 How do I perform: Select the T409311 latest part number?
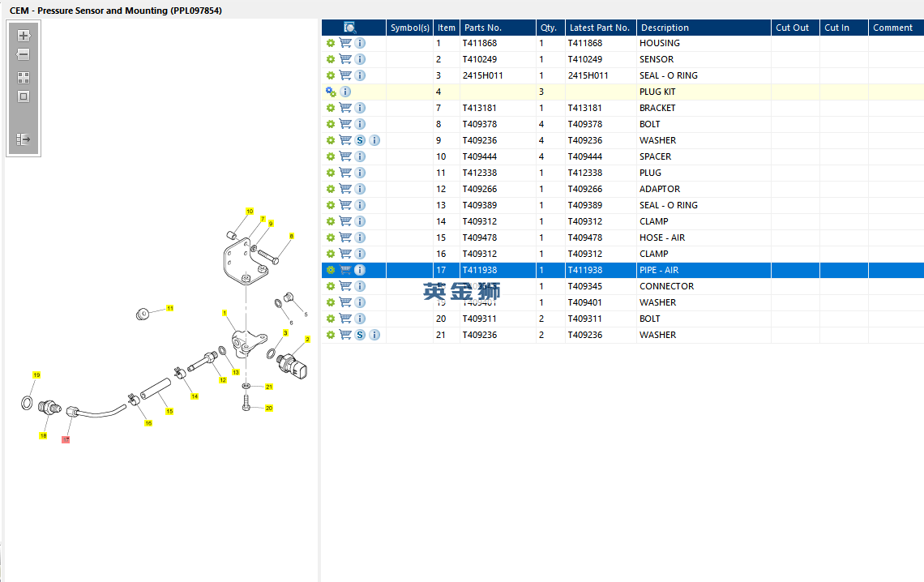601,319
